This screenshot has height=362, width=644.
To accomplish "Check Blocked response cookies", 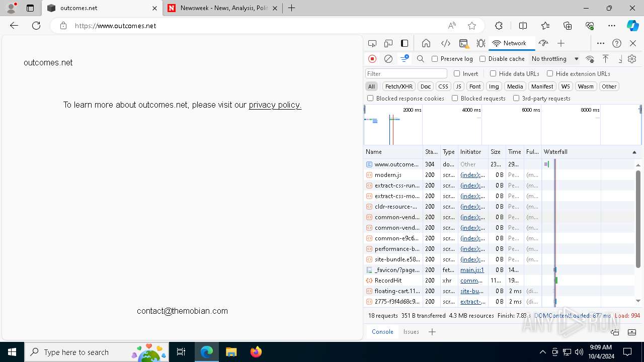I will pyautogui.click(x=370, y=99).
